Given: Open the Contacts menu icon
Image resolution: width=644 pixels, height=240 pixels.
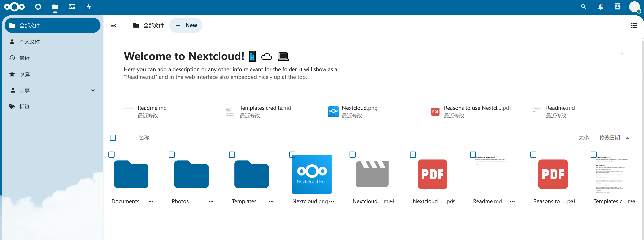Looking at the screenshot, I should [x=618, y=7].
